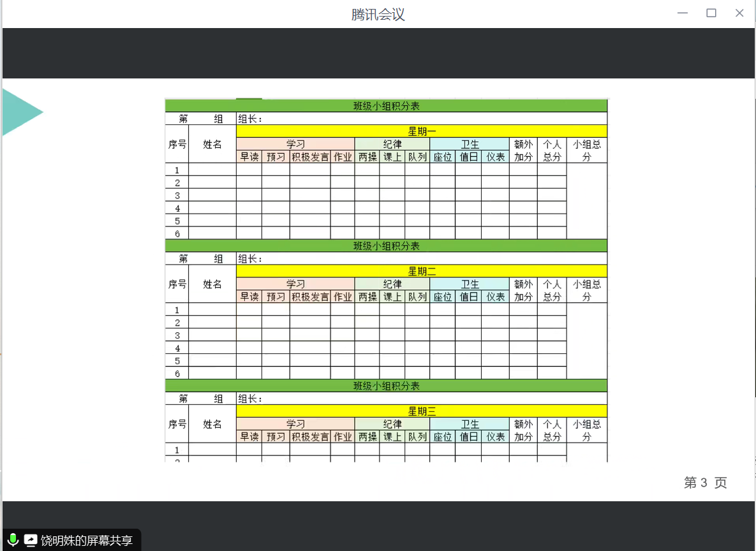Click the 额外加分 column header
This screenshot has height=551, width=756.
point(523,150)
